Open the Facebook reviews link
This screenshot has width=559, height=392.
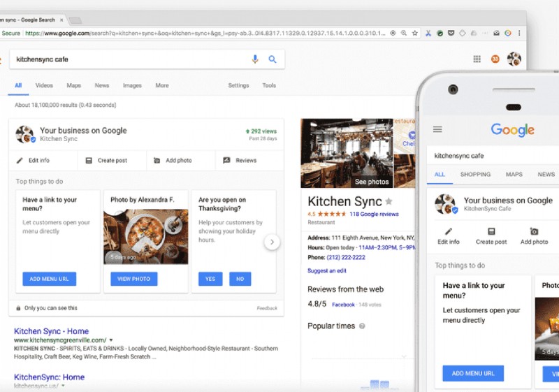[x=343, y=305]
